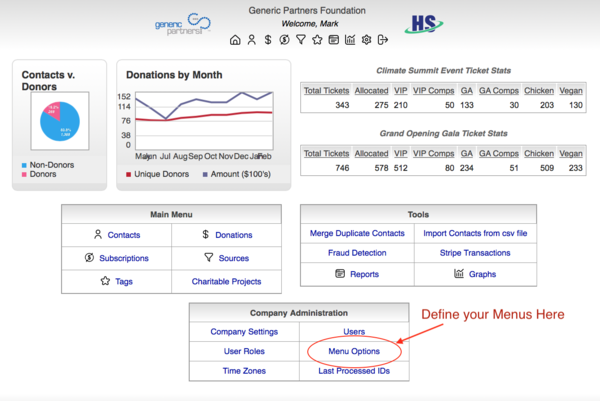Open Charitable Projects in Main Menu
The width and height of the screenshot is (600, 401).
pos(226,282)
